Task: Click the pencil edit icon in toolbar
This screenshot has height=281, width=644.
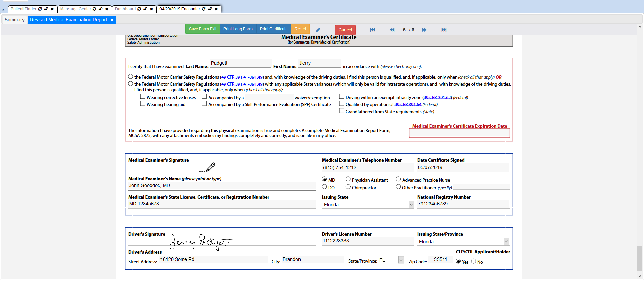Action: coord(318,30)
